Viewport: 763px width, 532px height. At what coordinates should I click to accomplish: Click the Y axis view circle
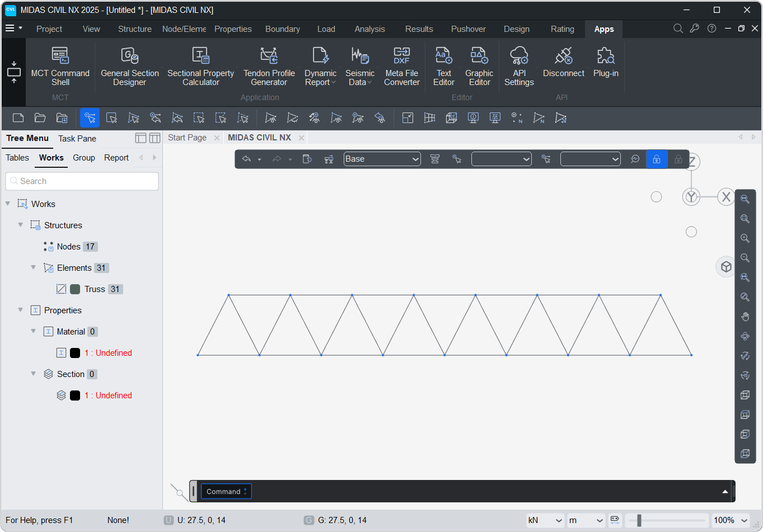point(691,197)
